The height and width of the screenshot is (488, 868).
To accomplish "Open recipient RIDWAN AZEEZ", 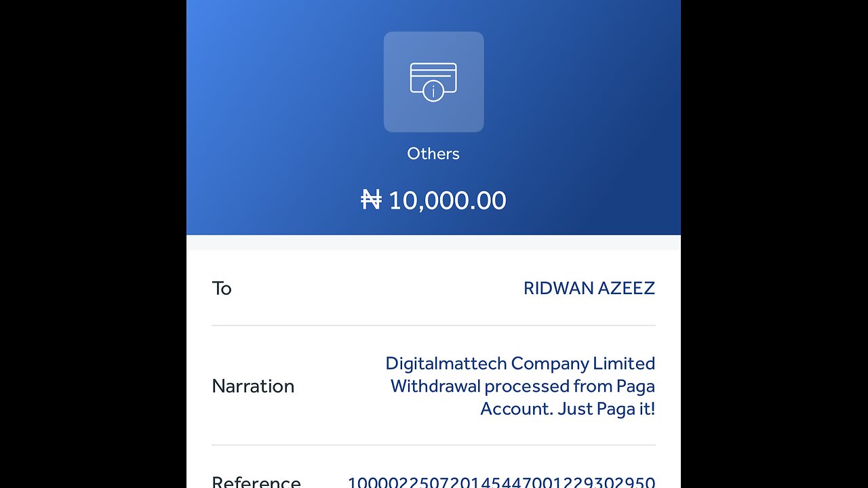I will coord(589,288).
